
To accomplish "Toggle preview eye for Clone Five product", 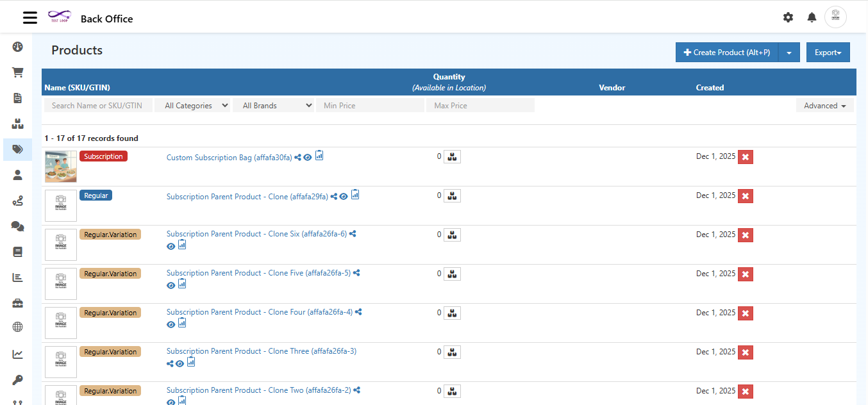I will [x=171, y=285].
